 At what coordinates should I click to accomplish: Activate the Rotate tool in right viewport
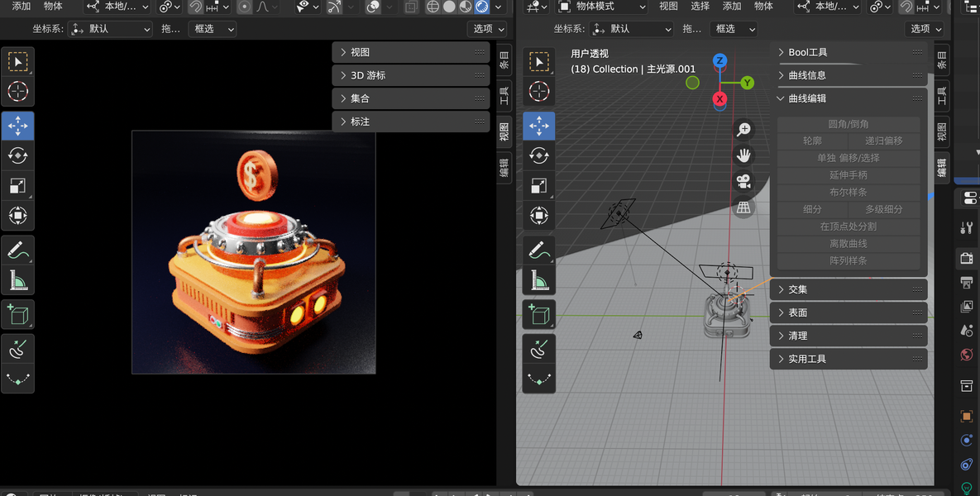tap(538, 155)
